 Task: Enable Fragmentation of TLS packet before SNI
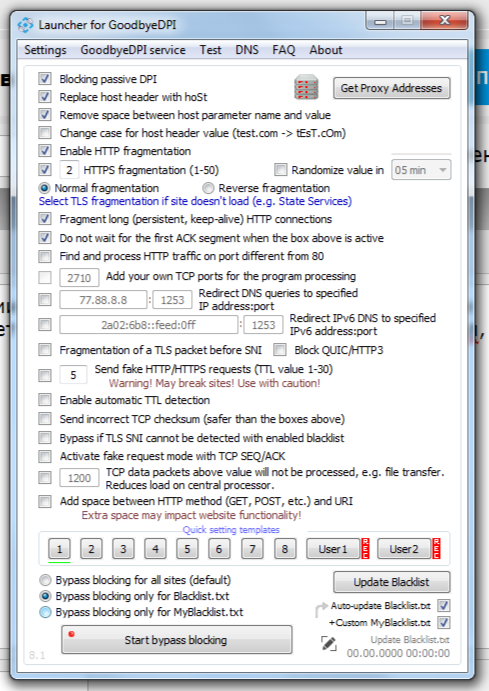44,350
